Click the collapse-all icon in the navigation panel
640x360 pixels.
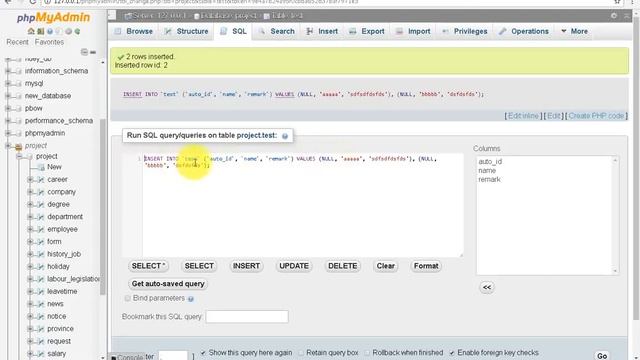click(x=84, y=52)
